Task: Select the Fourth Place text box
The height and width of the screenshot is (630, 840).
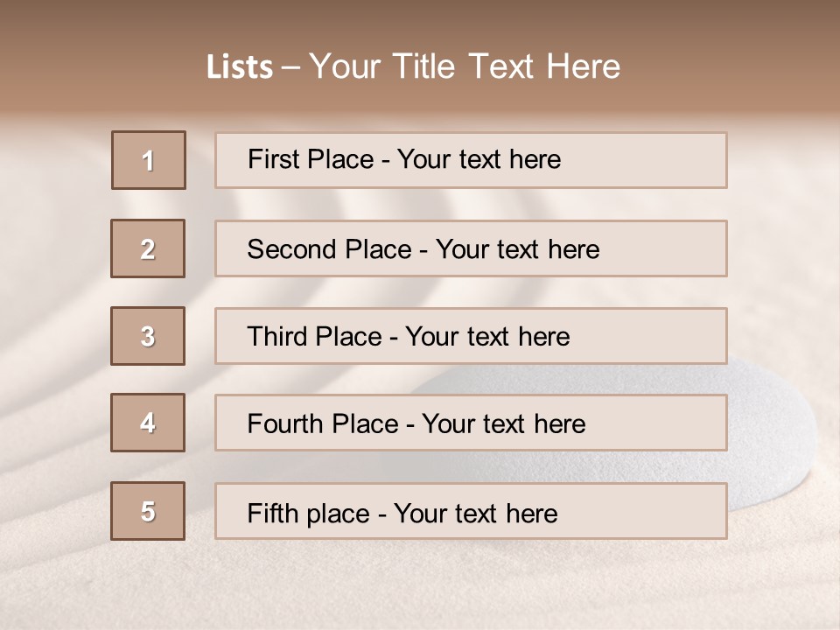Action: point(471,423)
